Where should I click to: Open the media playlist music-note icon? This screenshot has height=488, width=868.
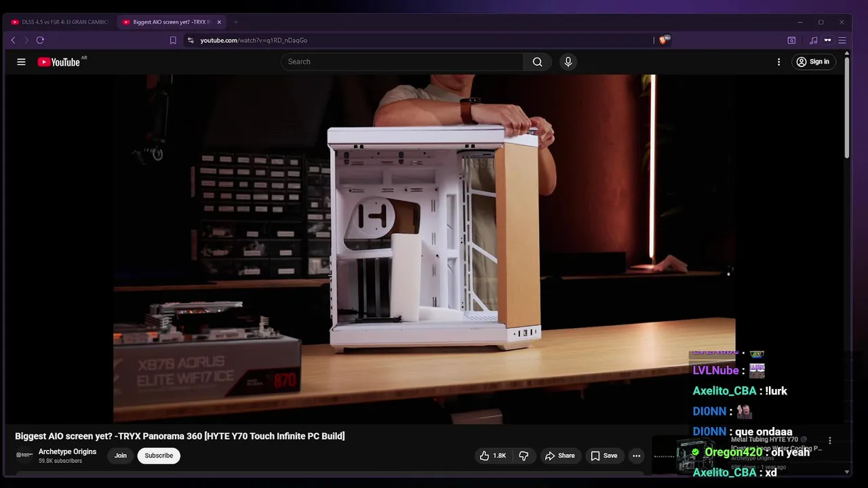[x=813, y=40]
